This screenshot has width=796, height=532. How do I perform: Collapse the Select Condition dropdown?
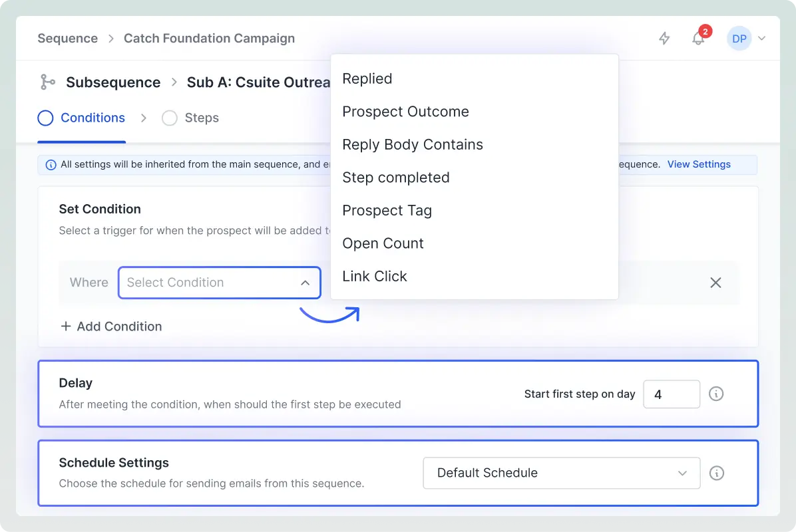(305, 283)
